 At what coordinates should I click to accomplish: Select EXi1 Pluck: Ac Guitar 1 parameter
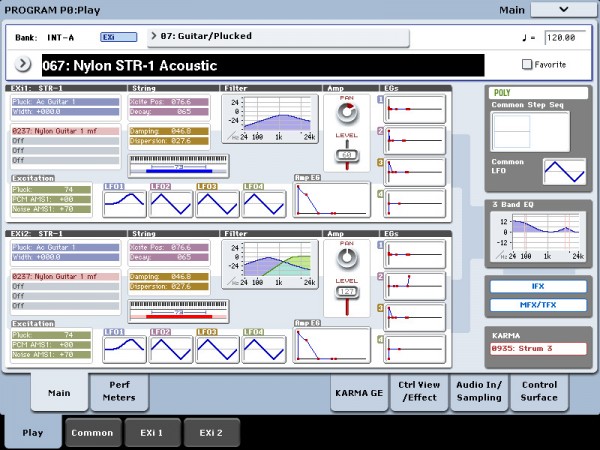[65, 102]
